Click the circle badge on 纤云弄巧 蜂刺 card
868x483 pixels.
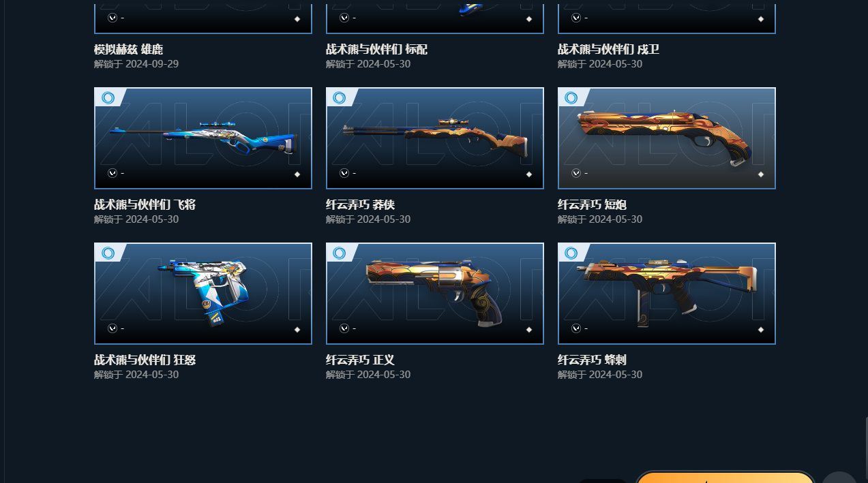coord(571,253)
